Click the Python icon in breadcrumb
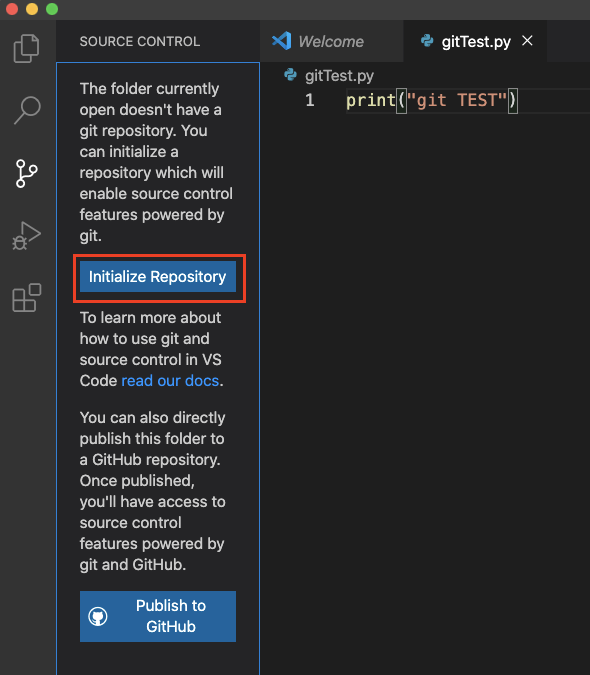Image resolution: width=590 pixels, height=675 pixels. click(290, 75)
